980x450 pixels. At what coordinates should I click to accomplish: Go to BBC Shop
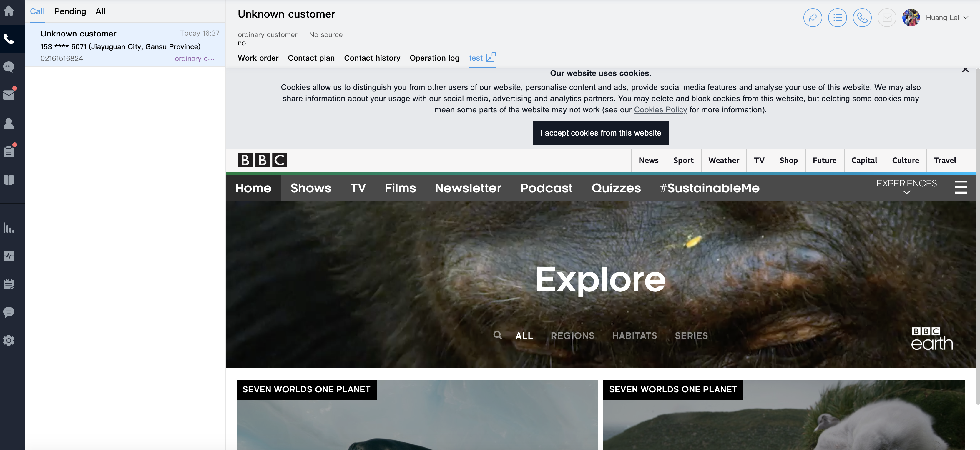pos(789,160)
